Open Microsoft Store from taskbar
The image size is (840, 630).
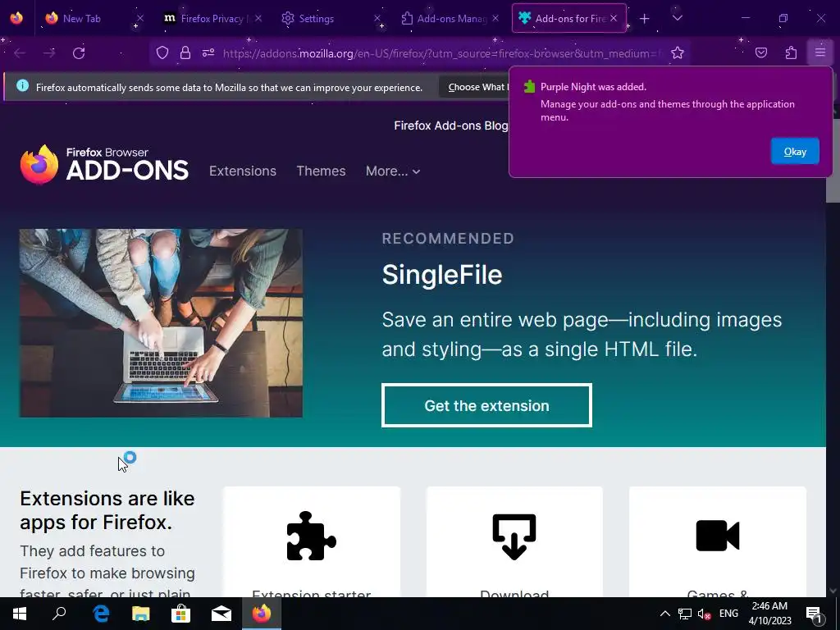click(x=181, y=614)
